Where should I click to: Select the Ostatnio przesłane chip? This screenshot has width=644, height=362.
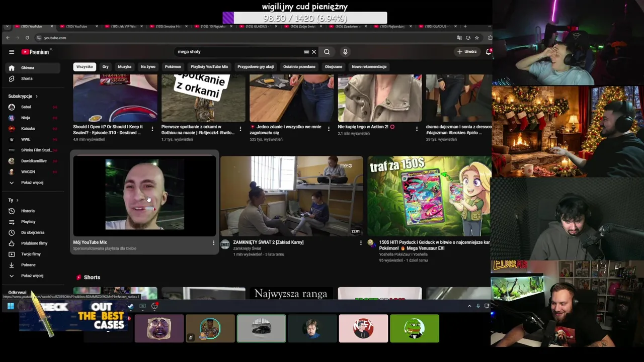(x=299, y=66)
